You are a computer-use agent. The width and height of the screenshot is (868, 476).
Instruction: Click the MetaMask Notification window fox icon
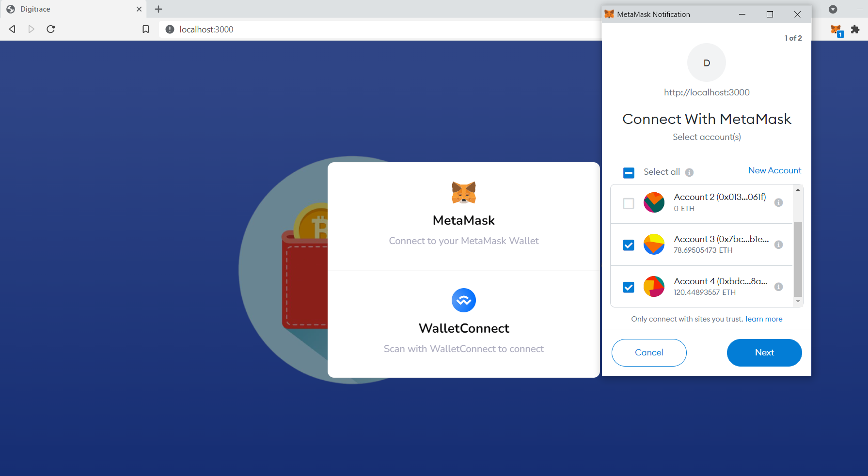click(609, 15)
